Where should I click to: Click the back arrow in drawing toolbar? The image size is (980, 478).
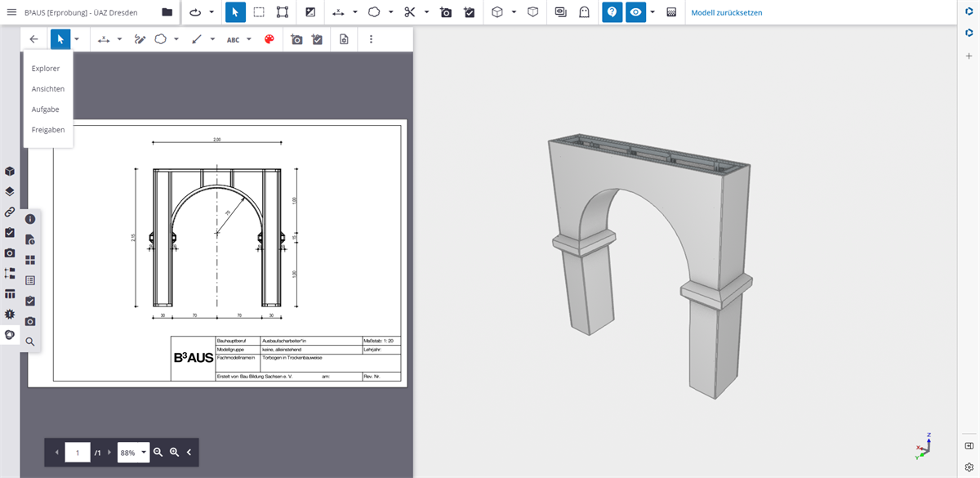[33, 39]
